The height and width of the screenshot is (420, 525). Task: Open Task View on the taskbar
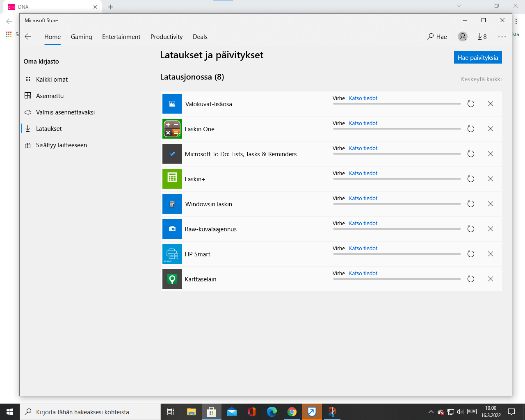coord(171,412)
